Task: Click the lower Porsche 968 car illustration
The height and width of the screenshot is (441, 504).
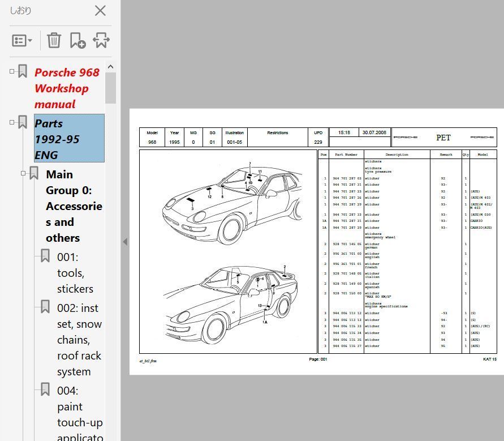Action: click(230, 304)
